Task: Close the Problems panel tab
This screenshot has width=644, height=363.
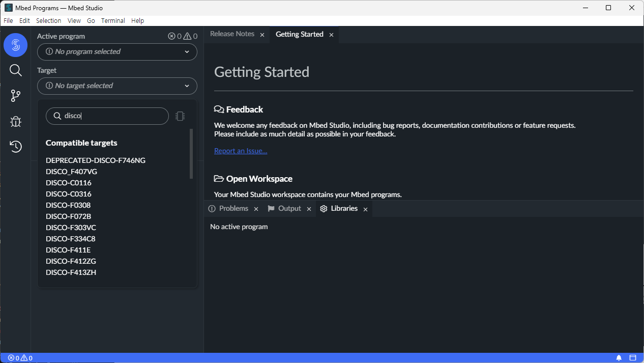Action: coord(256,209)
